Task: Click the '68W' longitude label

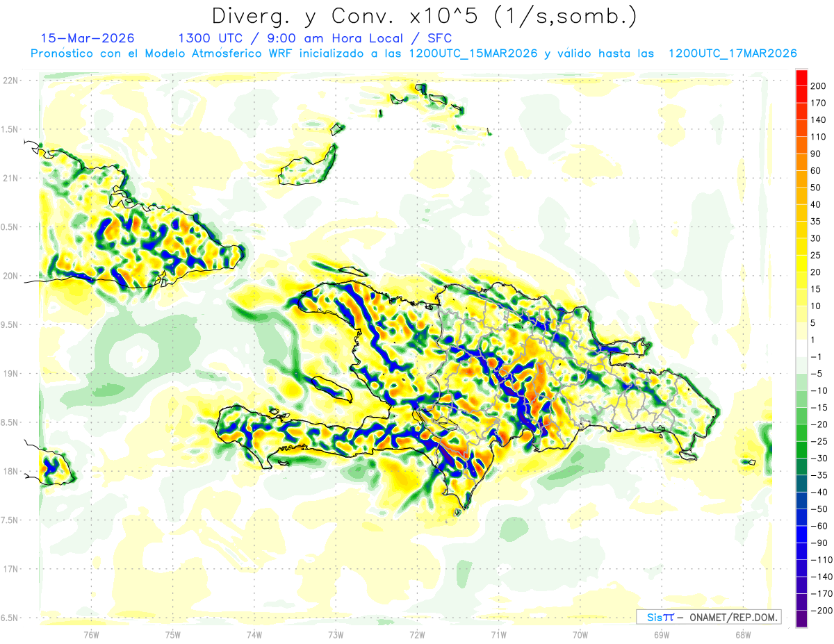Action: point(742,634)
